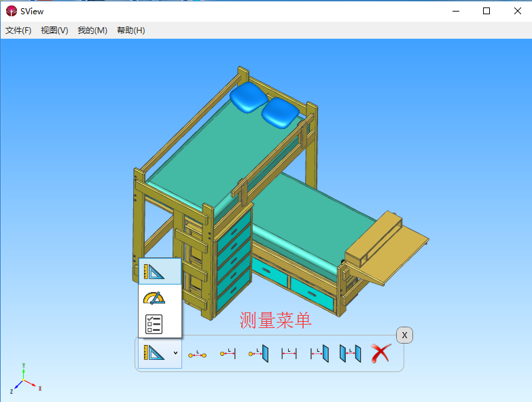The height and width of the screenshot is (402, 532).
Task: Delete measurements with red X icon
Action: coord(380,353)
